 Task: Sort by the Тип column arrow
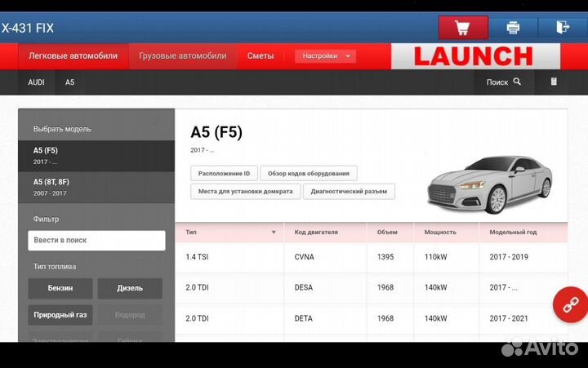coord(274,233)
